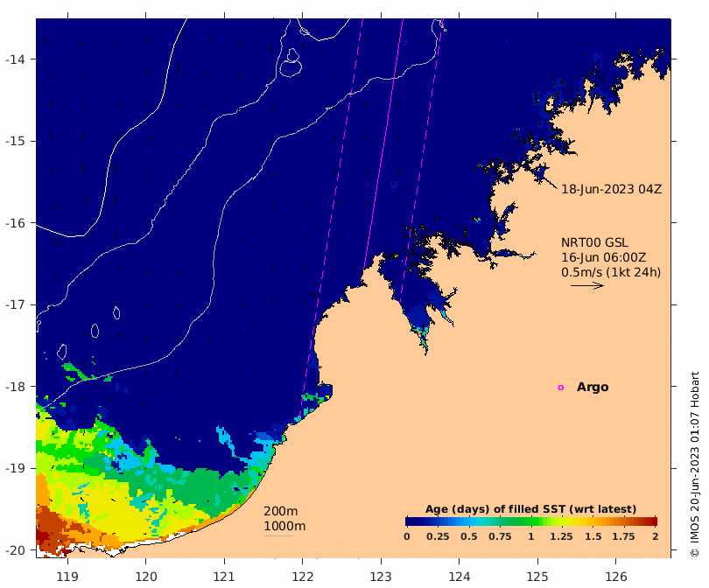Click the 1000m legend line sample
Viewport: 709px width, 588px height.
pos(278,536)
